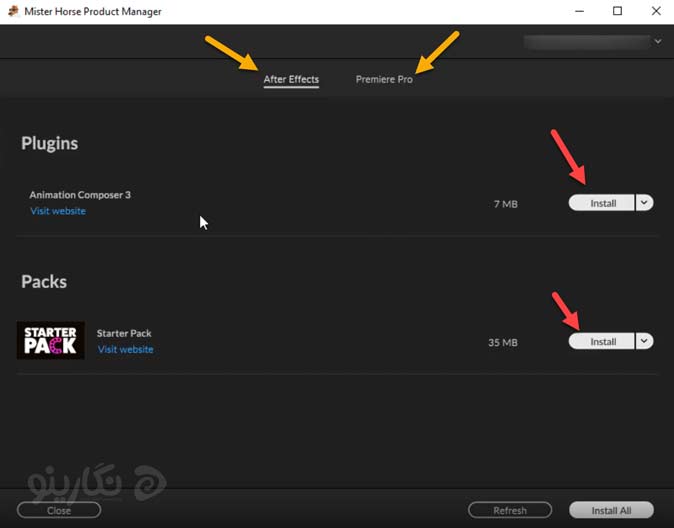Open dropdown next to Animation Composer 3 Install
The height and width of the screenshot is (528, 674).
pos(644,203)
